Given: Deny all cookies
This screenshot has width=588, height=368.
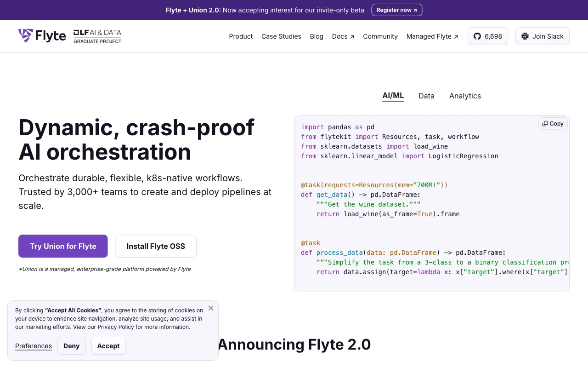Looking at the screenshot, I should (72, 346).
